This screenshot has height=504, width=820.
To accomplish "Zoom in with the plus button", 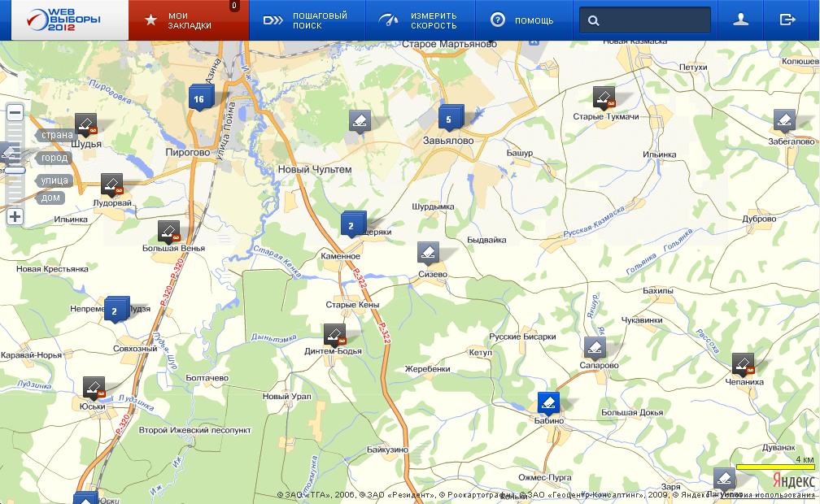I will coord(15,216).
